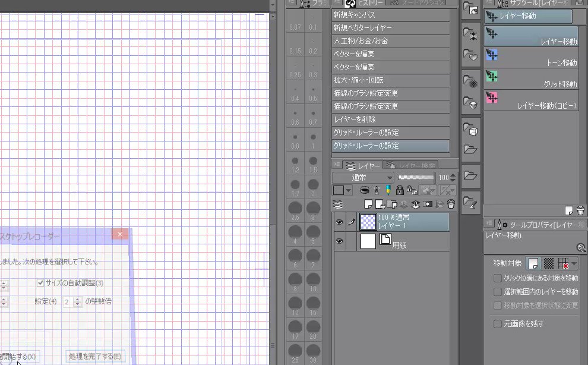Open the material folder with 3D cube icon
Image resolution: width=588 pixels, height=365 pixels.
coord(470,129)
